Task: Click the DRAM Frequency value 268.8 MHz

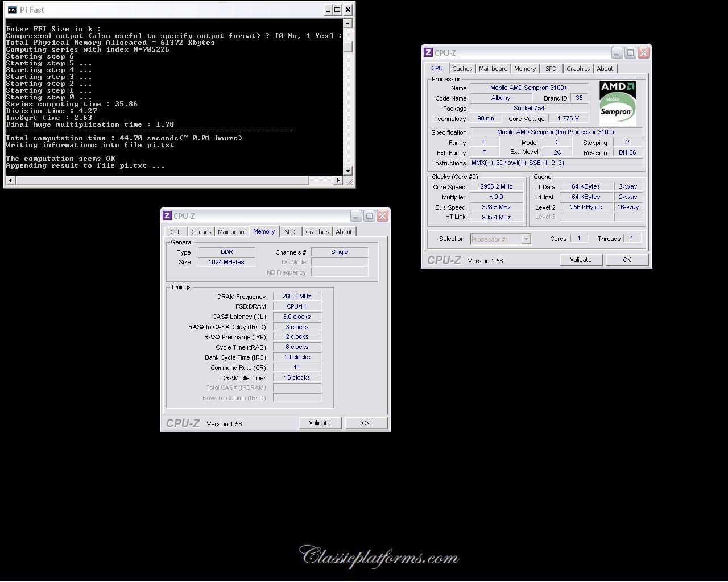Action: click(297, 296)
